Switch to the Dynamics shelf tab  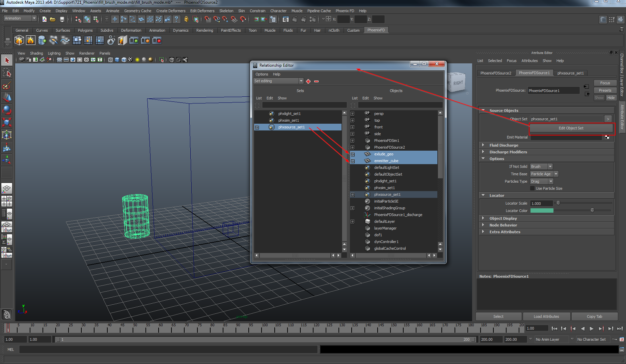(181, 30)
